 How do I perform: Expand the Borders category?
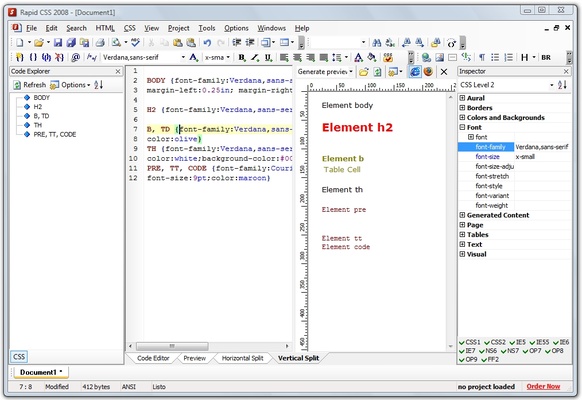[462, 108]
